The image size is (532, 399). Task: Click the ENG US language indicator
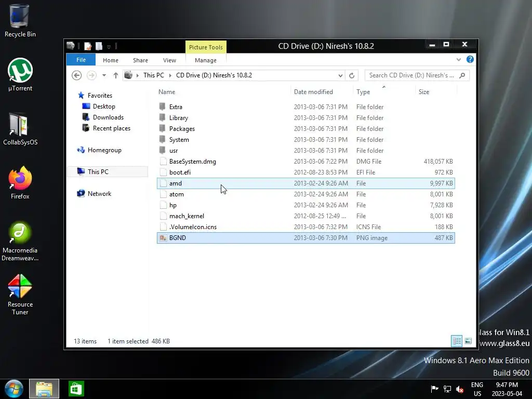pyautogui.click(x=477, y=389)
